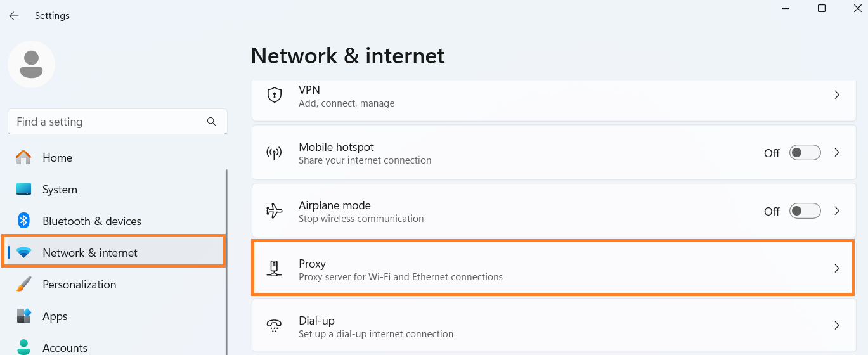Go back with the arrow icon
The image size is (868, 355).
click(x=13, y=15)
